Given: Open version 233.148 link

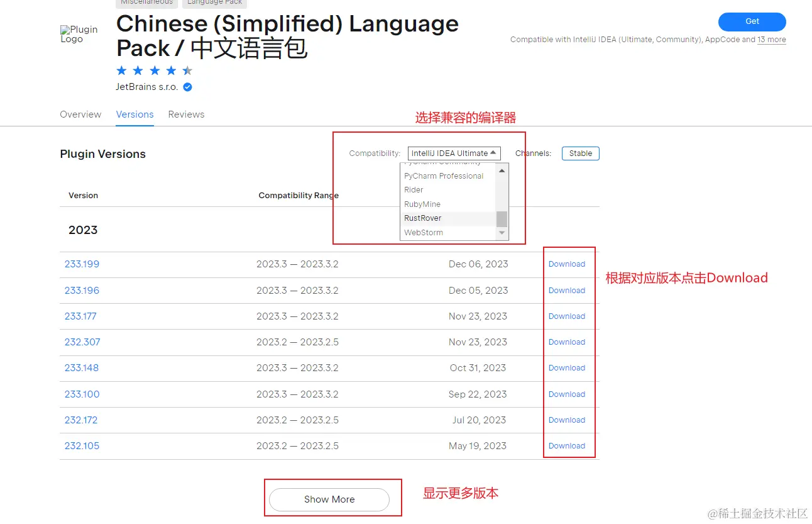Looking at the screenshot, I should (82, 368).
